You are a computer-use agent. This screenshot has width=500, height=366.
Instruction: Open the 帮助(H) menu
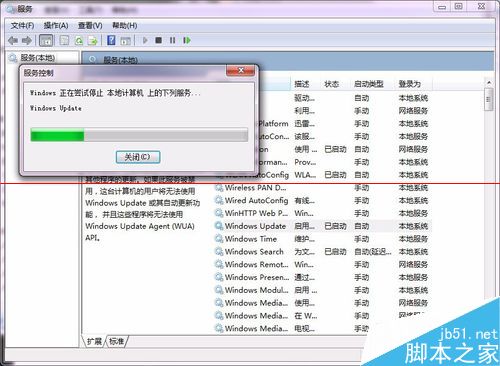click(x=124, y=26)
